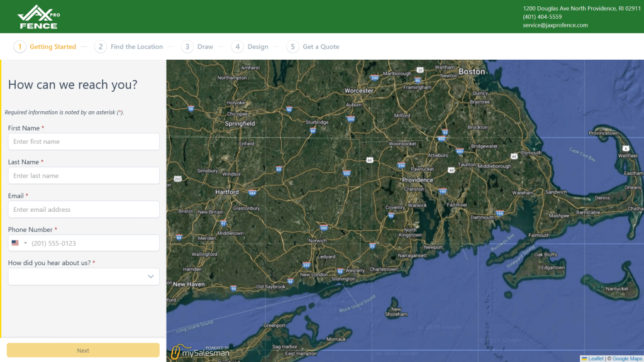
Task: Switch to the Draw step
Action: [205, 47]
